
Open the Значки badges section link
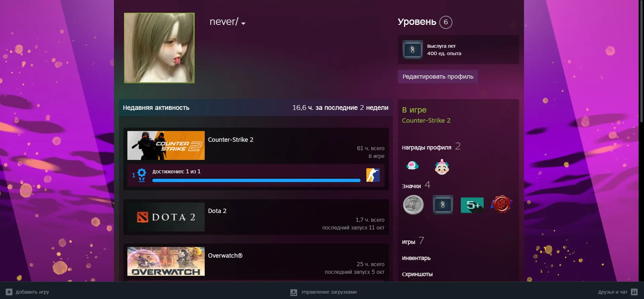411,186
